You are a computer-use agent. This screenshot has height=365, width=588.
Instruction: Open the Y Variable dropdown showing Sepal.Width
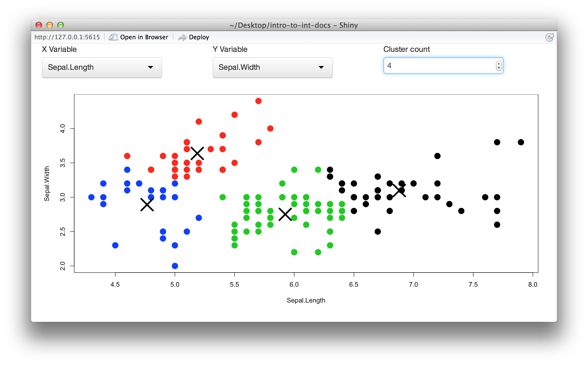click(x=272, y=67)
